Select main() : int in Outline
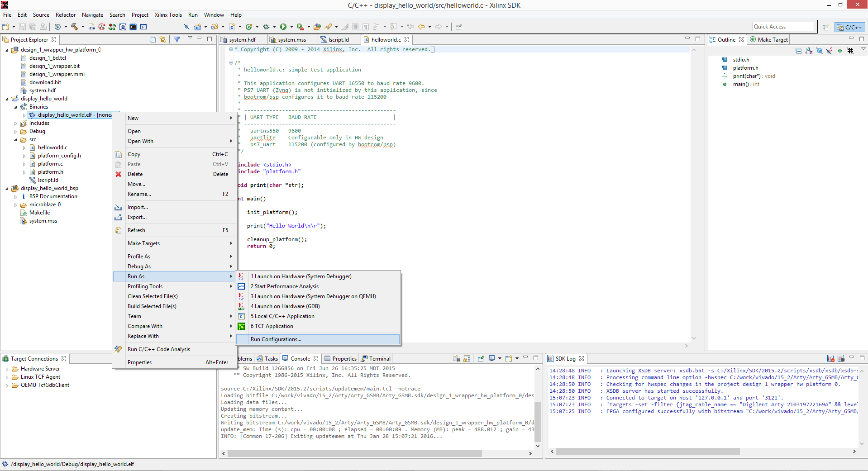The height and width of the screenshot is (471, 868). (x=746, y=84)
